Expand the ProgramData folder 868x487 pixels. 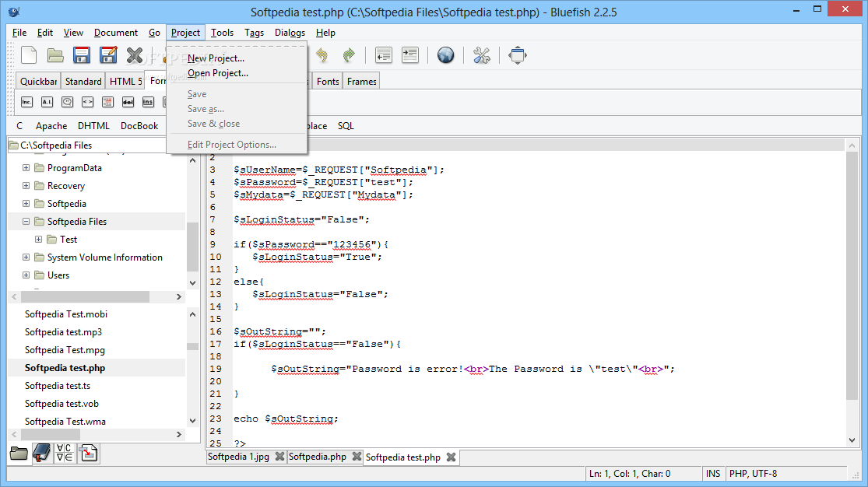26,168
